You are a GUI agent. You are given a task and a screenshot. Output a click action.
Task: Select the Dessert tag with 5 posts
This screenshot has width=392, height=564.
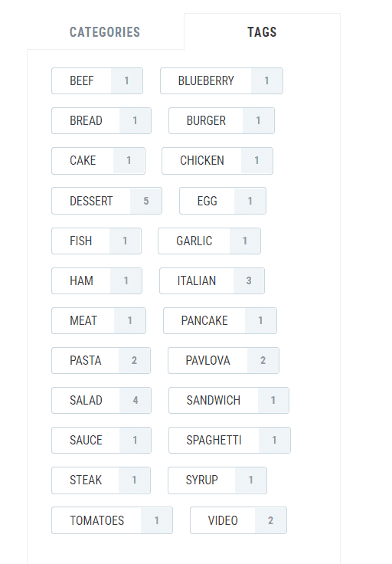[106, 201]
